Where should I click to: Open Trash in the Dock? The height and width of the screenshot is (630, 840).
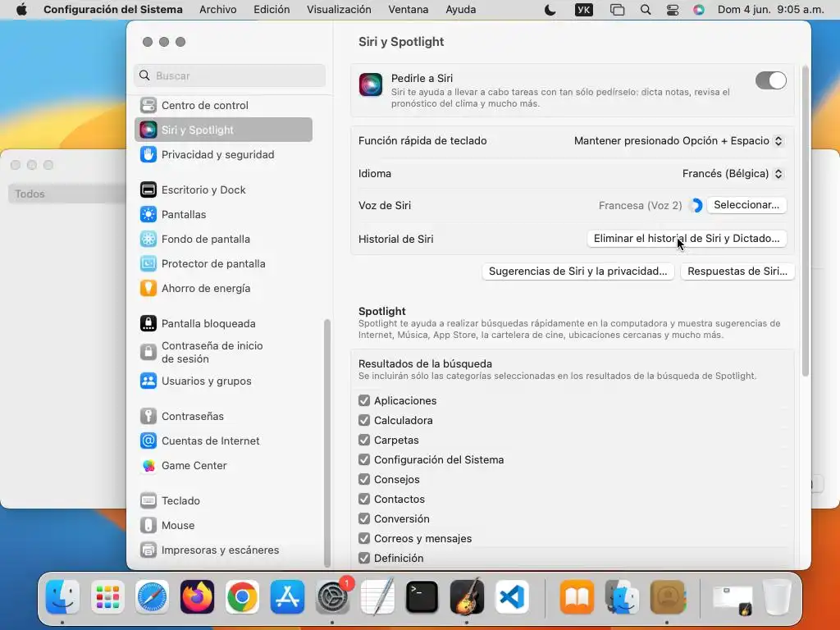click(x=777, y=597)
